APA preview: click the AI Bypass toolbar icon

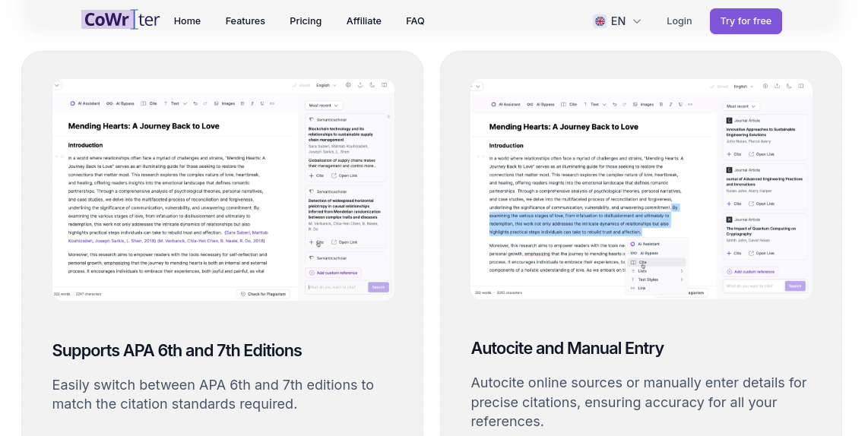[109, 103]
